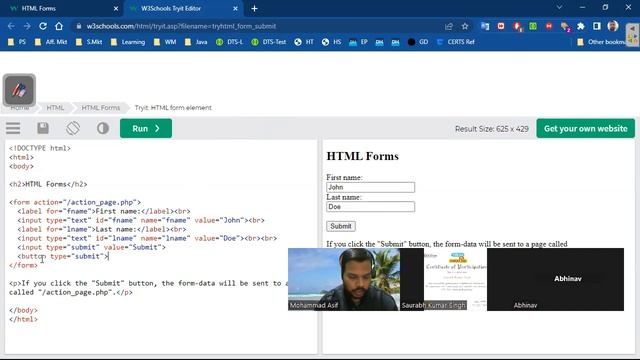The height and width of the screenshot is (360, 640).
Task: Open the HT bookmark
Action: (304, 42)
